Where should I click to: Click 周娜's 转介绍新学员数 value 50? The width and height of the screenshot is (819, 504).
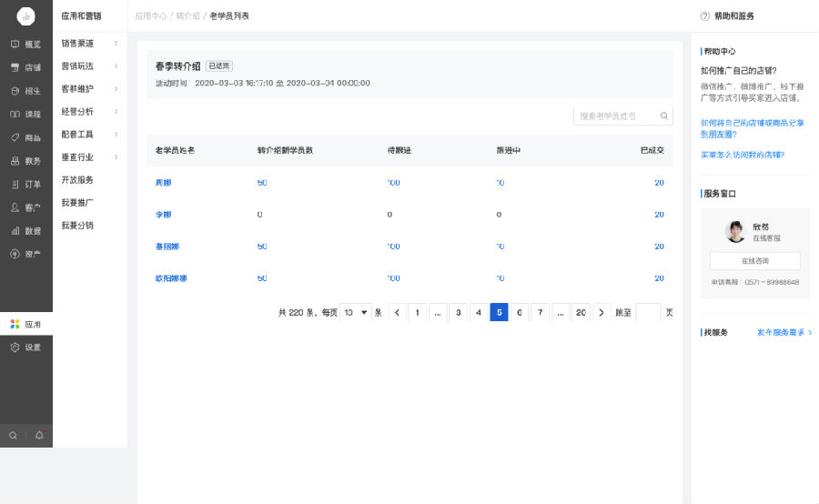[x=262, y=183]
